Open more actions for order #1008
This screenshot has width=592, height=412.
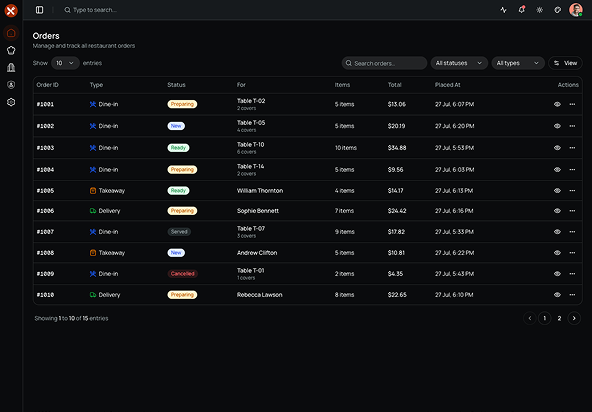pyautogui.click(x=572, y=253)
